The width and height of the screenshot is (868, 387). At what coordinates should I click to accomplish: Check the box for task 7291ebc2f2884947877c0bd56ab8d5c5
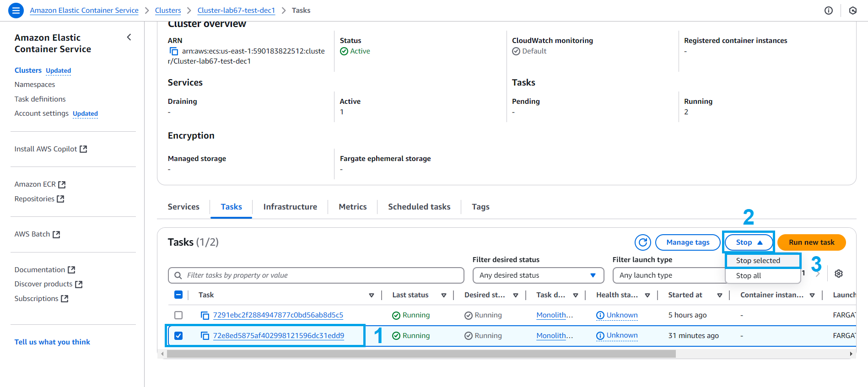pyautogui.click(x=178, y=315)
